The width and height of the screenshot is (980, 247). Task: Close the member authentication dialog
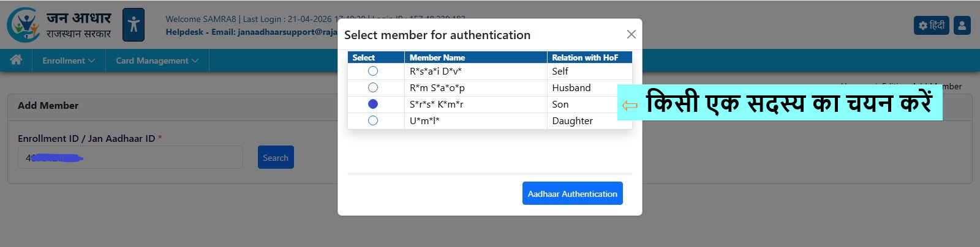pyautogui.click(x=631, y=35)
